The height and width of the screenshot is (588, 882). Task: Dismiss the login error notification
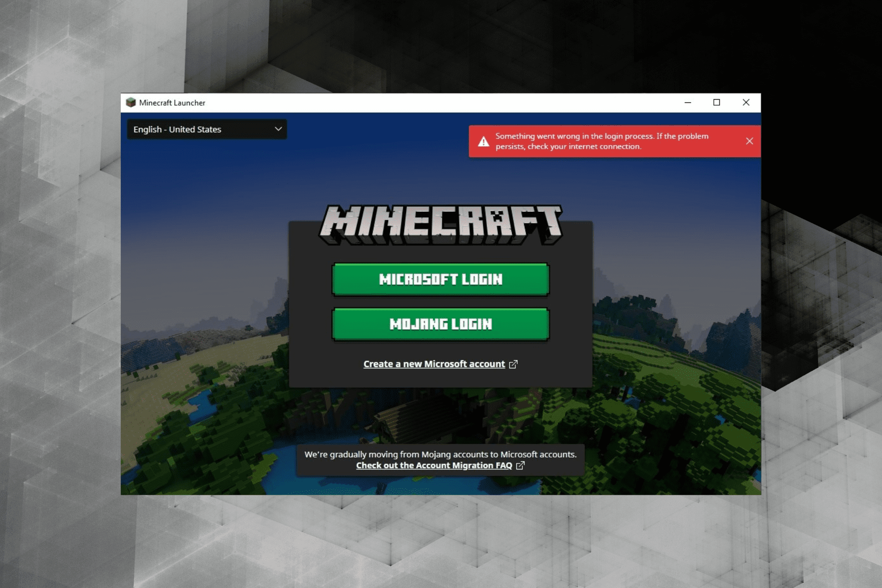tap(748, 141)
